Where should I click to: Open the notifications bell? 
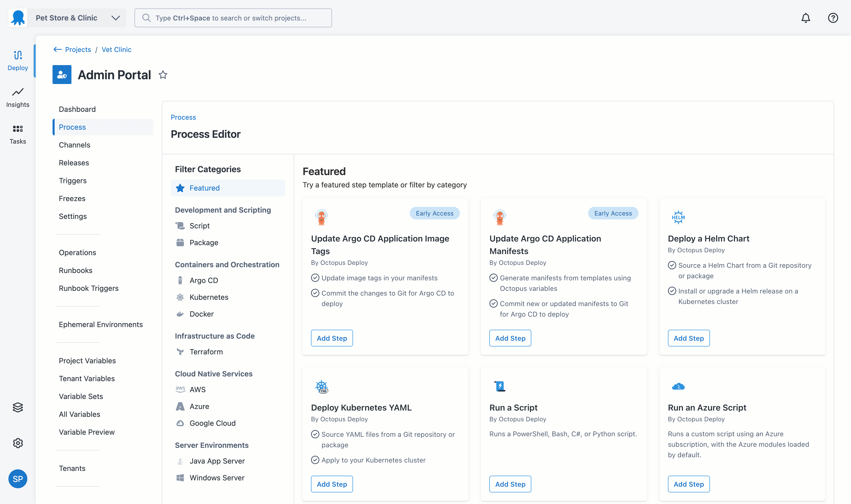click(806, 18)
